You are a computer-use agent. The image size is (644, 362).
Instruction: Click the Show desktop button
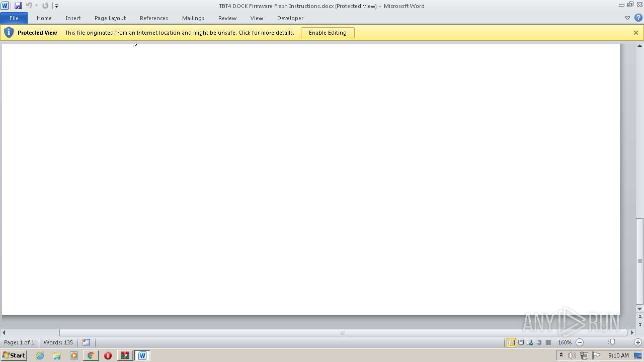[638, 355]
